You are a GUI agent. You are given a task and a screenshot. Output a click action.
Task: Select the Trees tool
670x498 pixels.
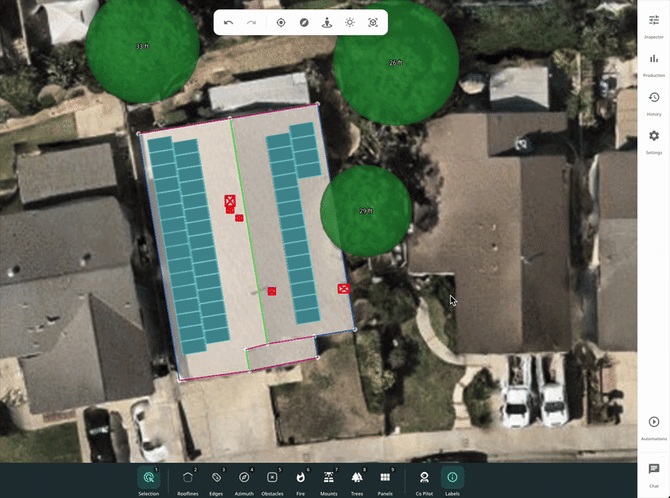coord(357,481)
